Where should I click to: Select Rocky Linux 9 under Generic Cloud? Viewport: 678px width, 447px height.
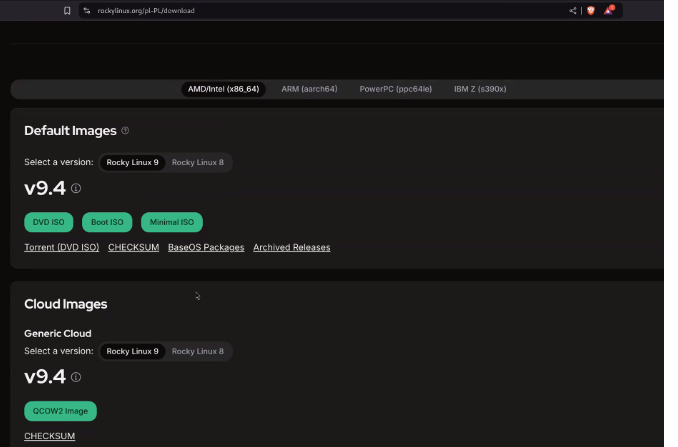132,351
